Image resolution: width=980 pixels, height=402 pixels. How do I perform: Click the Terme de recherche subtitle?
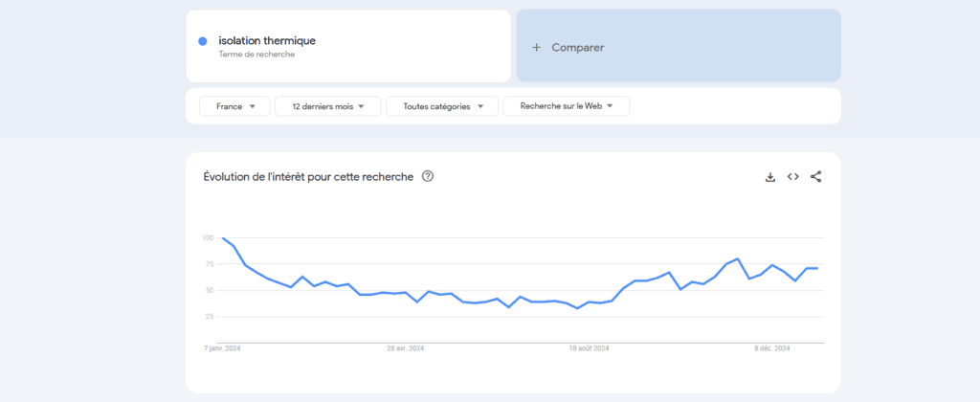(x=256, y=55)
